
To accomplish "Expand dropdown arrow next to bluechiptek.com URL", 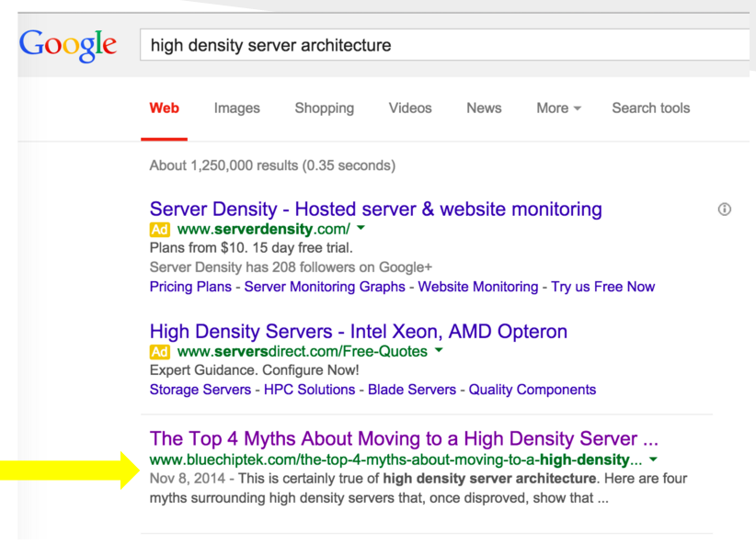I will (653, 460).
